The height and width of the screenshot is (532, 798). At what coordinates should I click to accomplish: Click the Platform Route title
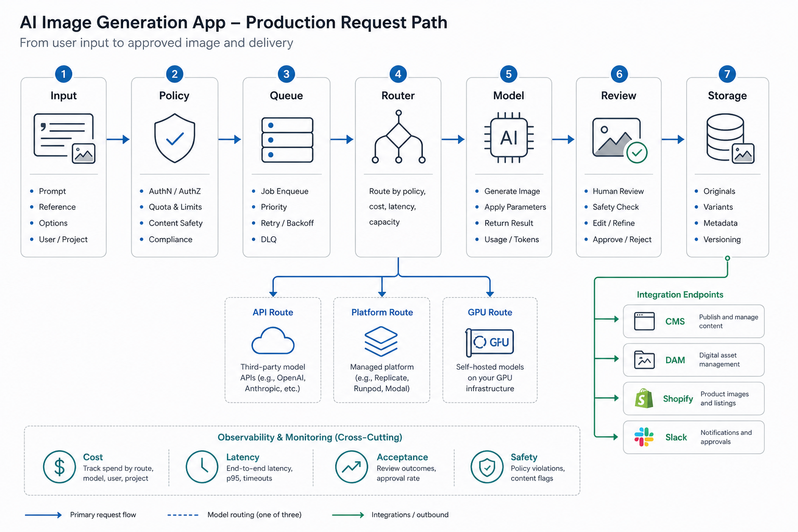click(x=382, y=312)
